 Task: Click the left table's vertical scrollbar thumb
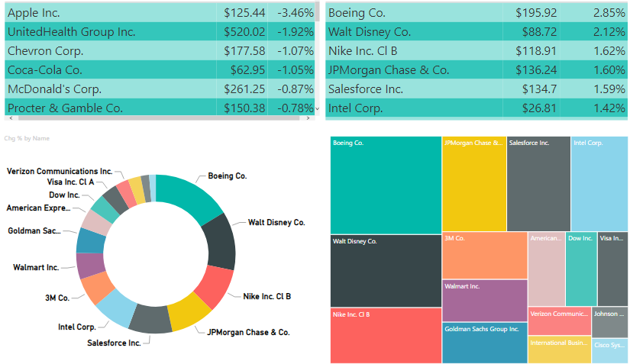tap(318, 12)
